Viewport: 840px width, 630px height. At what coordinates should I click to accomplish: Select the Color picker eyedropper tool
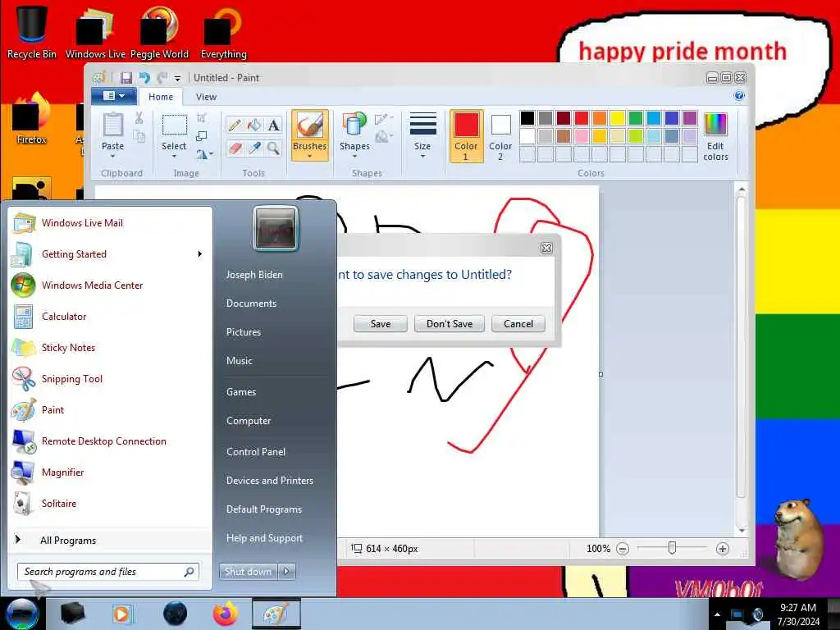(x=254, y=148)
